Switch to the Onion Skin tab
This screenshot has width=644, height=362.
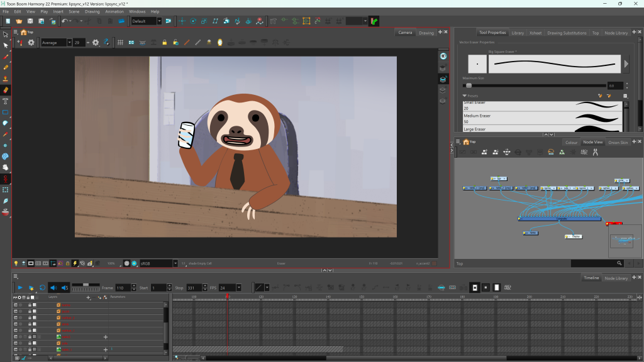618,143
